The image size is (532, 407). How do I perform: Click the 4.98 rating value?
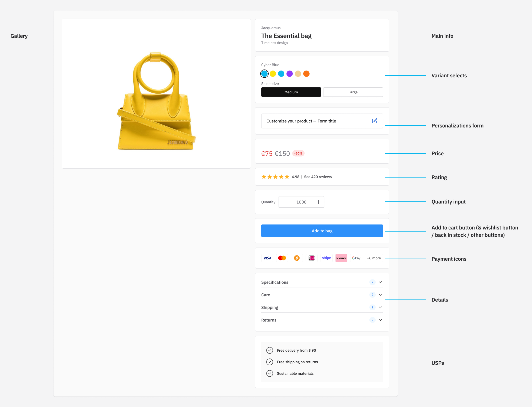click(x=295, y=177)
